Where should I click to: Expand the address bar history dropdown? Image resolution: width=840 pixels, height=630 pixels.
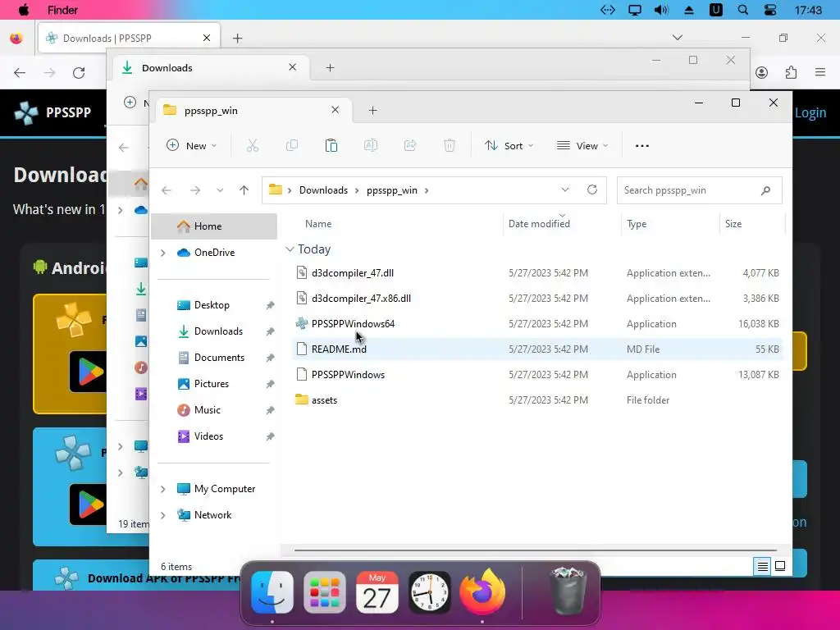pos(564,189)
